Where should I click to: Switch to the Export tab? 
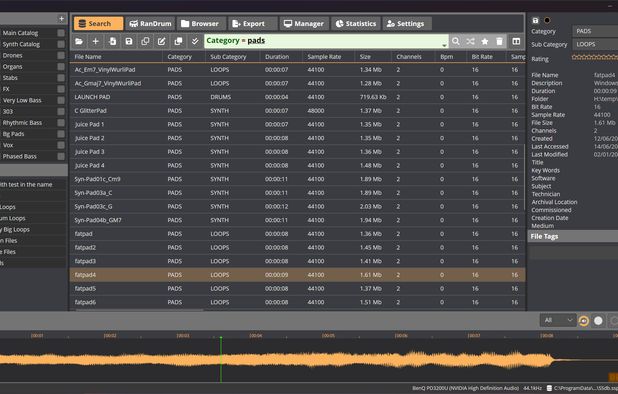pos(253,24)
